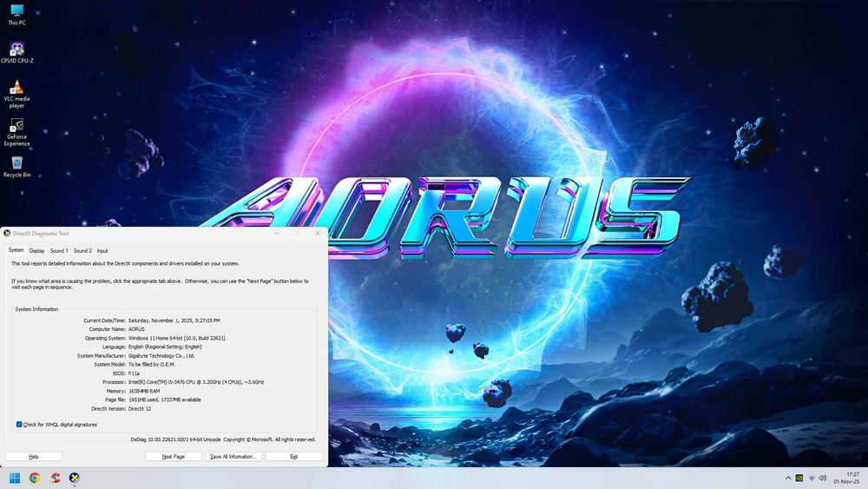Screen dimensions: 868x489
Task: Switch to the System tab
Action: (16, 250)
